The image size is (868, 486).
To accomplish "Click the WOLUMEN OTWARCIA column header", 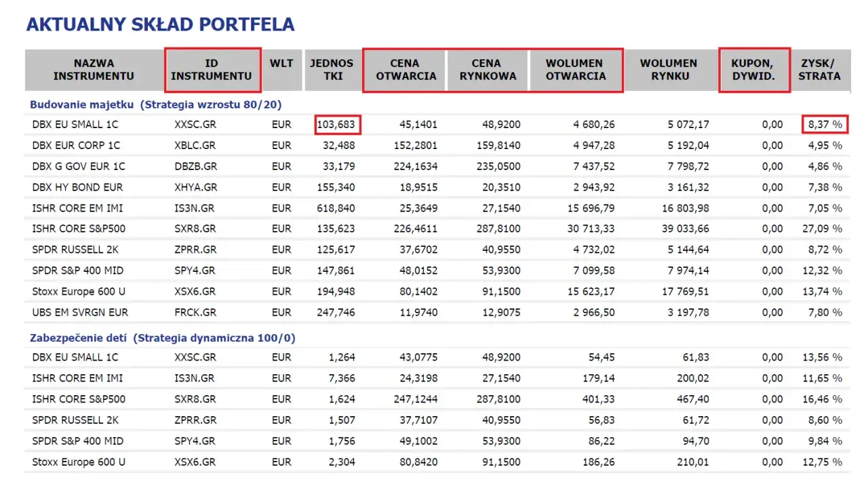I will coord(576,70).
